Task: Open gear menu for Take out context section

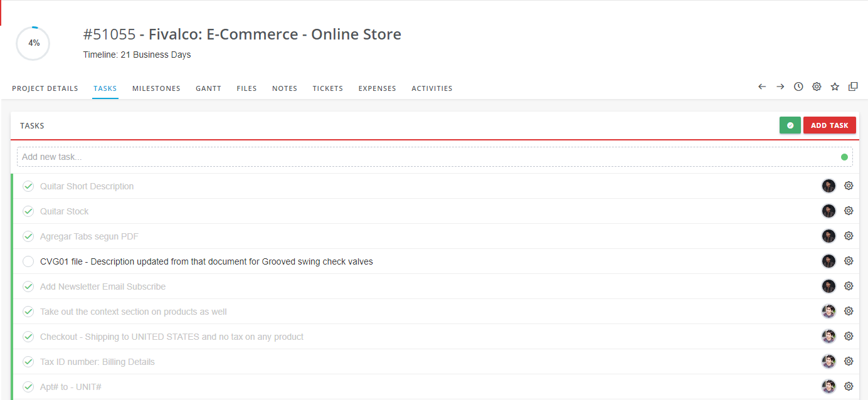Action: click(849, 311)
